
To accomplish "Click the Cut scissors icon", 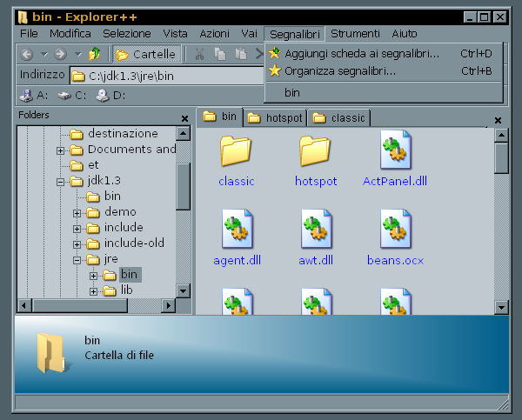I will pos(199,54).
